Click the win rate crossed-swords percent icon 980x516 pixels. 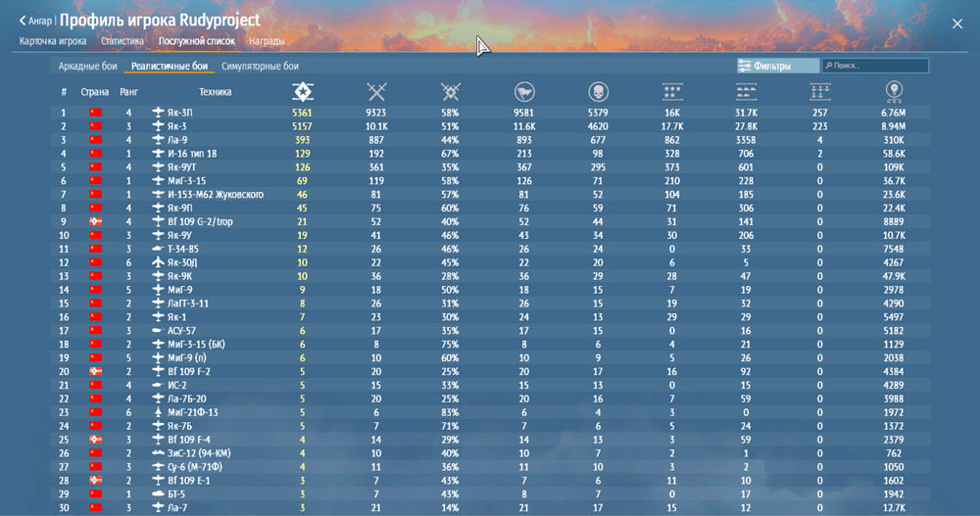[x=451, y=92]
